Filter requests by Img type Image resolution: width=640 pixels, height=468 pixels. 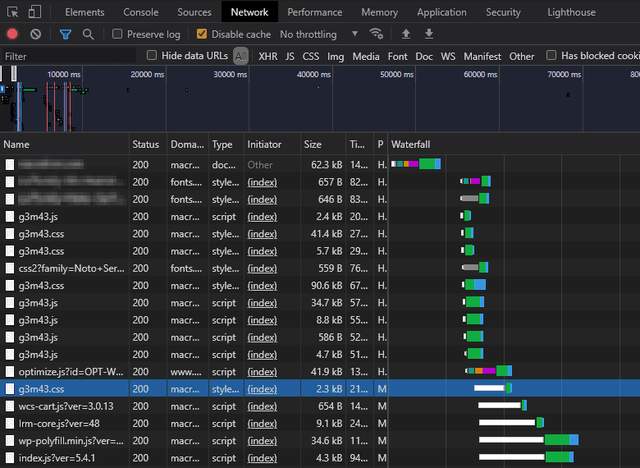pos(336,56)
